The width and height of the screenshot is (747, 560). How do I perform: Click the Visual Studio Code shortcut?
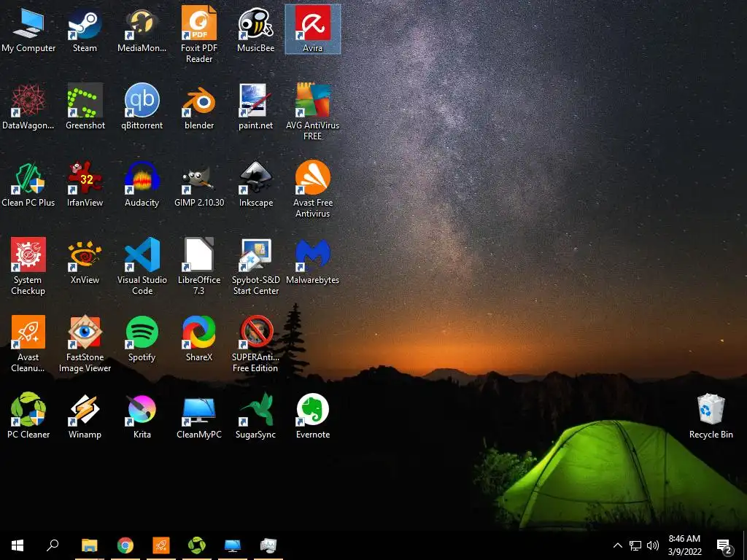142,267
